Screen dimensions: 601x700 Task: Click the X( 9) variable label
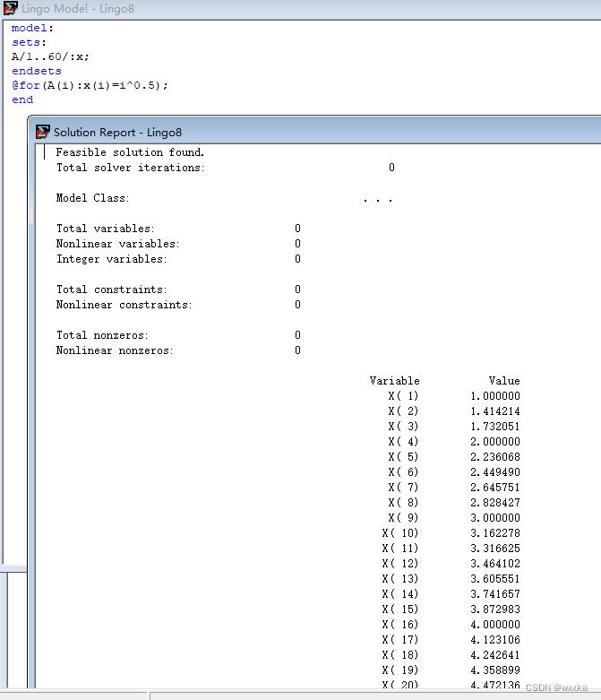click(403, 518)
